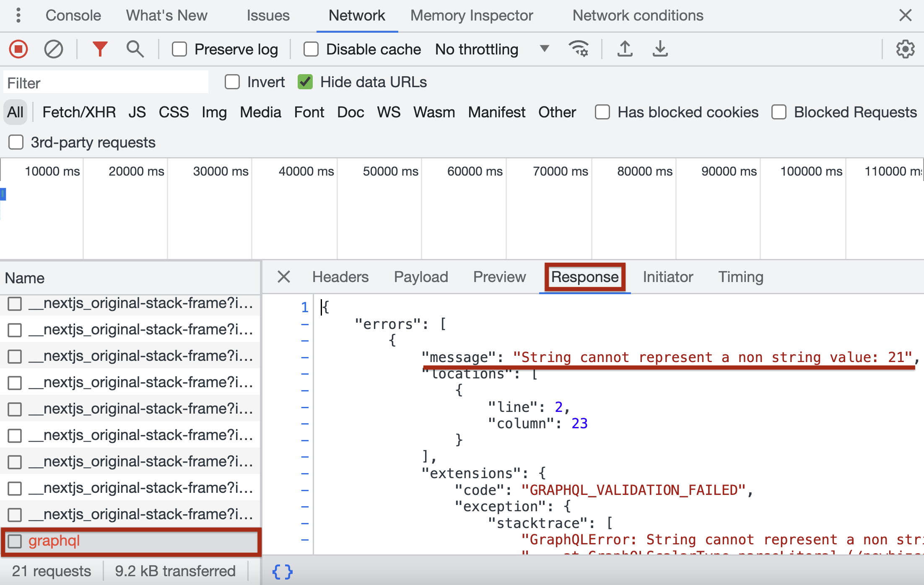Toggle the filter funnel icon
This screenshot has height=585, width=924.
click(x=100, y=49)
